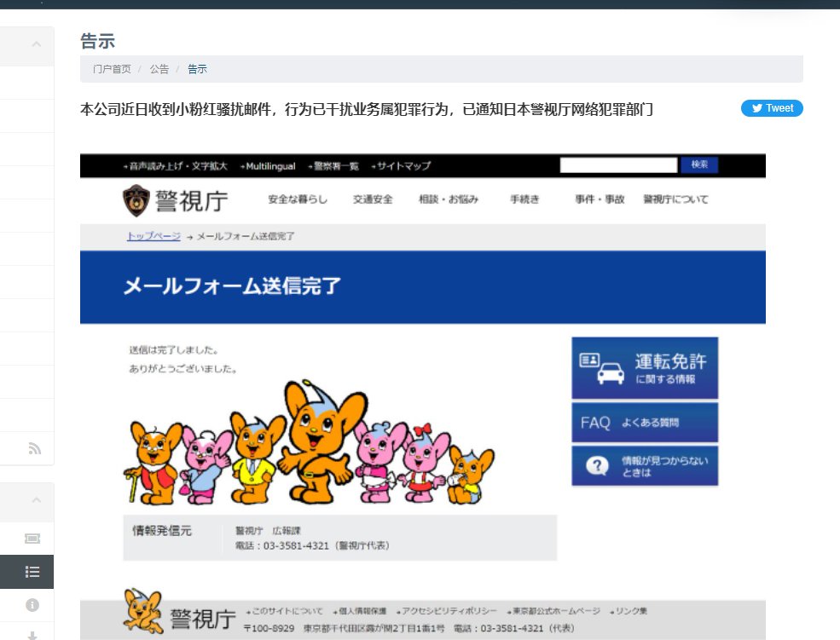Screen dimensions: 840x640
Task: Open 個人情報保護 footer link
Action: 360,611
